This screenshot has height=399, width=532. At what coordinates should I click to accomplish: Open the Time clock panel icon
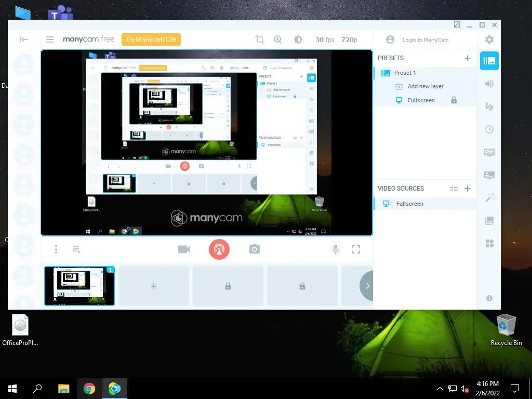pos(489,129)
